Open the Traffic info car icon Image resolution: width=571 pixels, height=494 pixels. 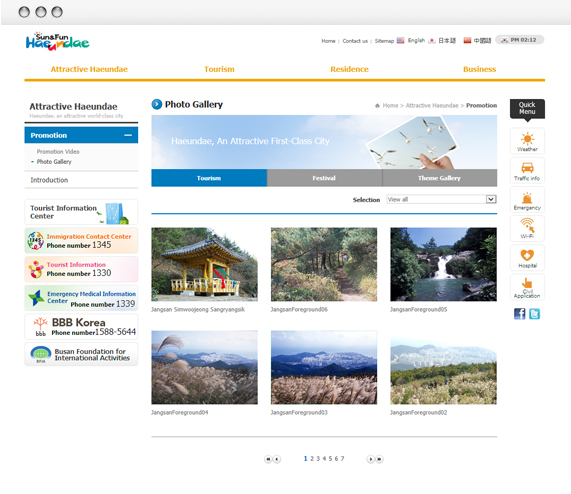pos(527,170)
